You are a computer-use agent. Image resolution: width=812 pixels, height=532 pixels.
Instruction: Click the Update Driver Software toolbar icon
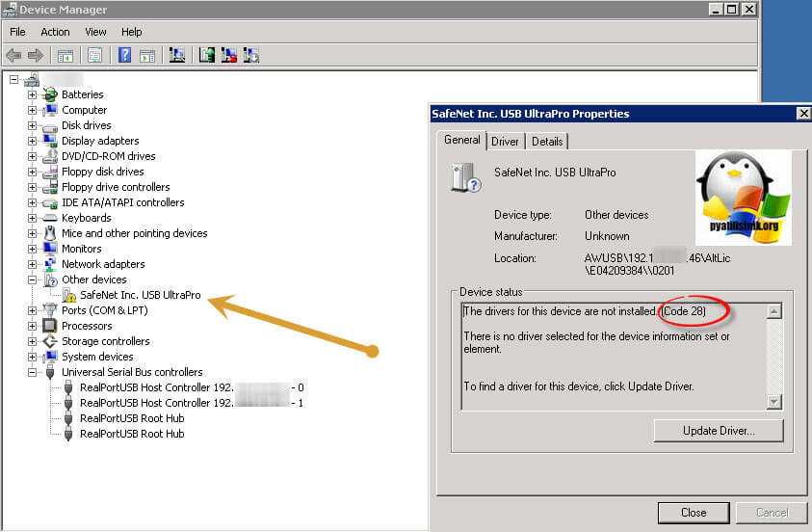[x=206, y=55]
